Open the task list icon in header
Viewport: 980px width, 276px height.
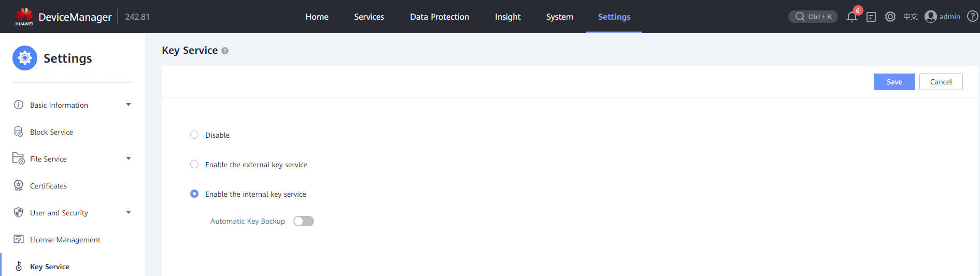click(x=871, y=17)
